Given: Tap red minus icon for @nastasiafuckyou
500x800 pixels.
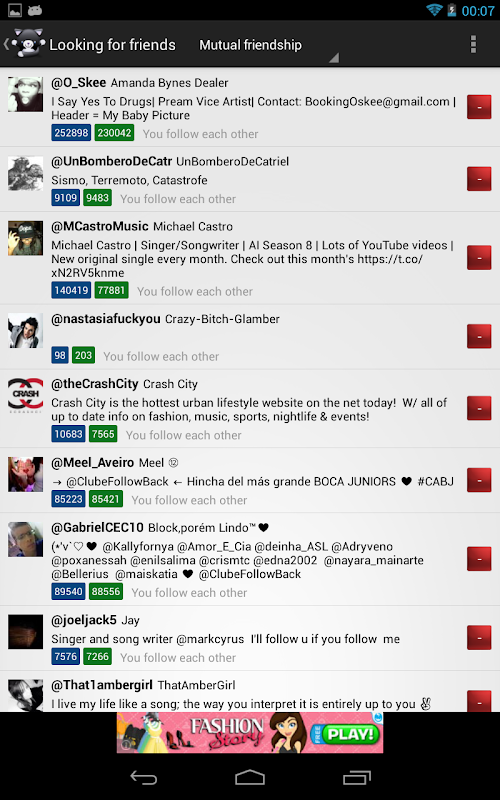Looking at the screenshot, I should [x=479, y=336].
